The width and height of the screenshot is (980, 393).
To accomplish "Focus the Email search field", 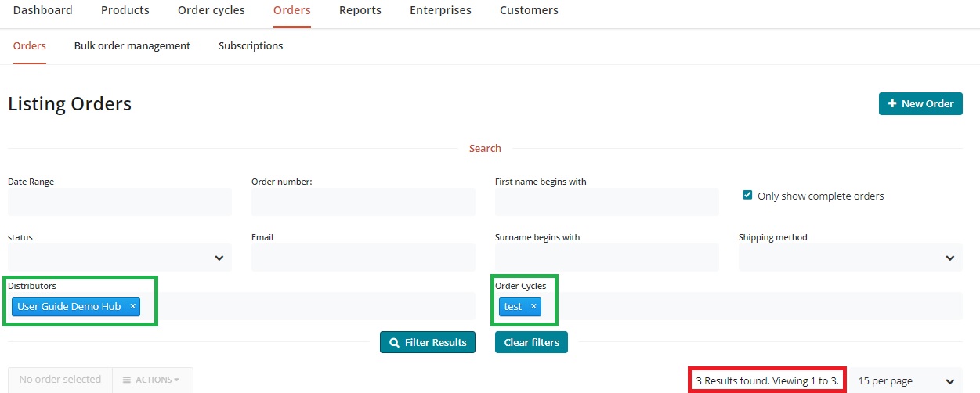I will pos(363,258).
